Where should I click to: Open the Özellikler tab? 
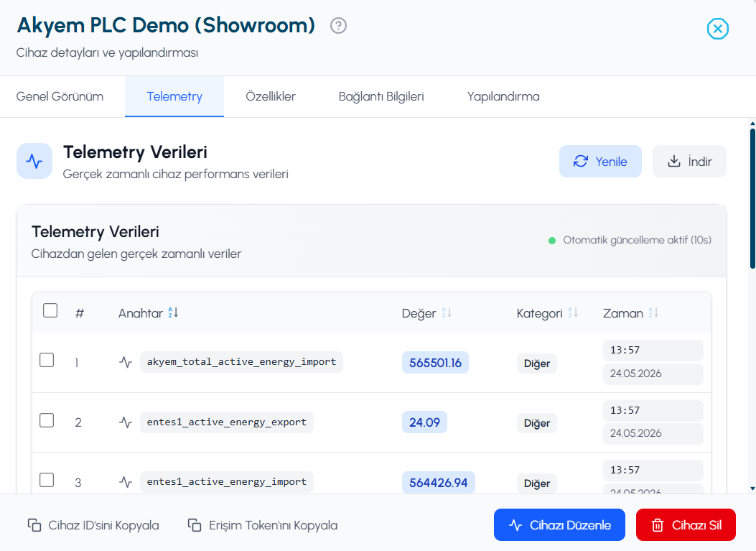coord(271,96)
